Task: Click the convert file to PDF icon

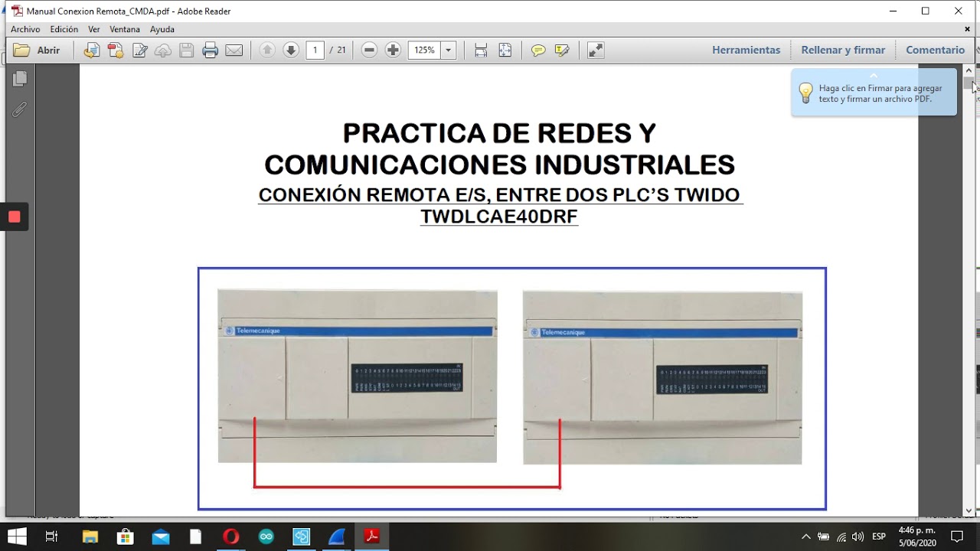Action: 92,51
